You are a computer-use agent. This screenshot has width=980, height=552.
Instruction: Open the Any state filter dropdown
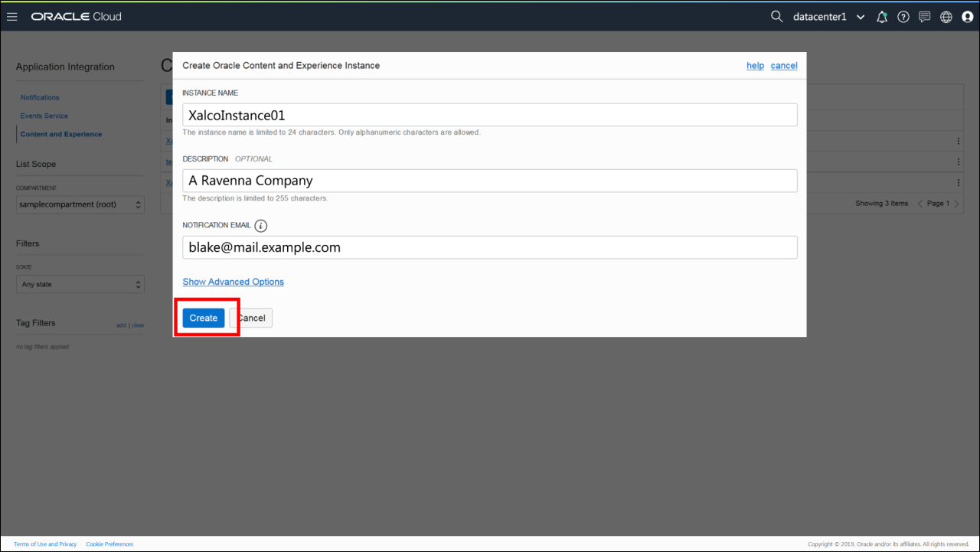(x=80, y=284)
